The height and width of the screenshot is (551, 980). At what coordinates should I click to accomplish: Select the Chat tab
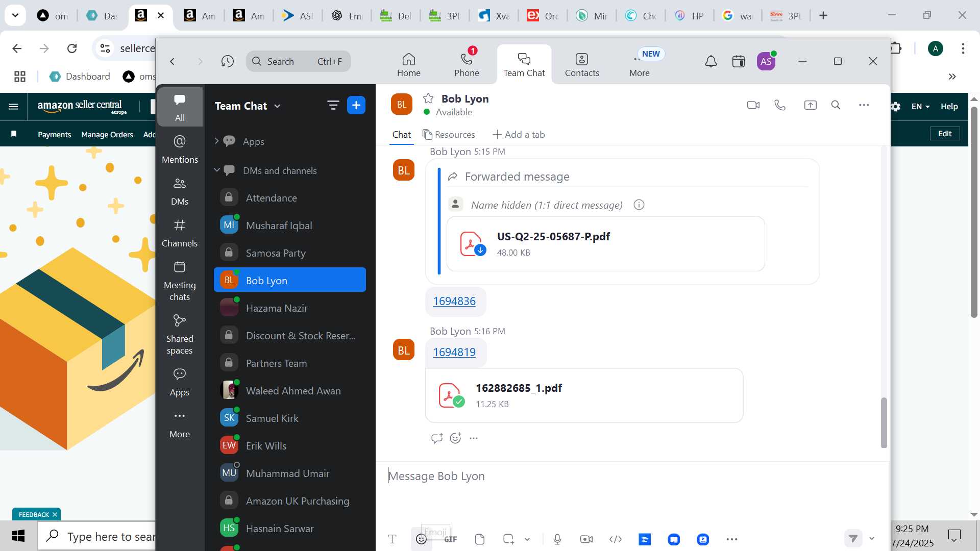point(401,134)
